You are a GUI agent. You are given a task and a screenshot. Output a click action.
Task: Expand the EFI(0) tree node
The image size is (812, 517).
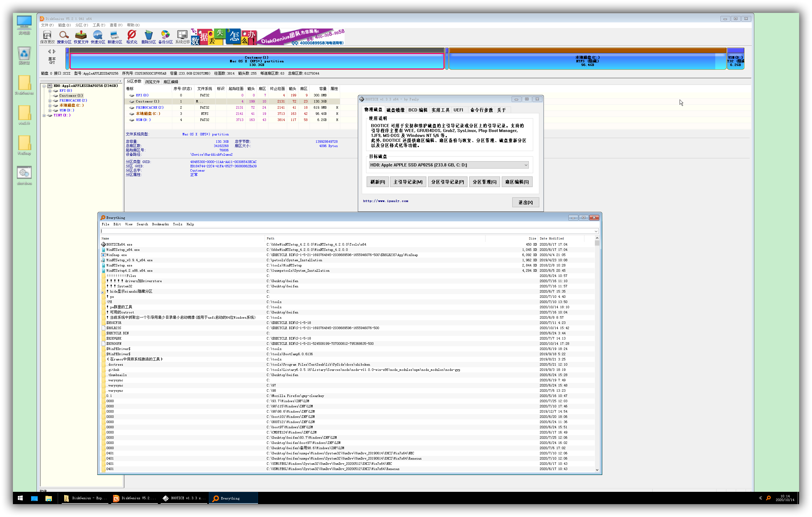[49, 91]
